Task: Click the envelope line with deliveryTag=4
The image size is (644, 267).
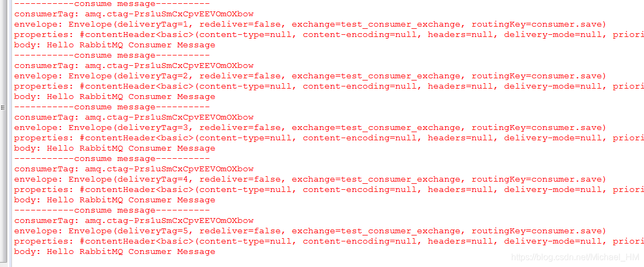Action: click(x=310, y=179)
